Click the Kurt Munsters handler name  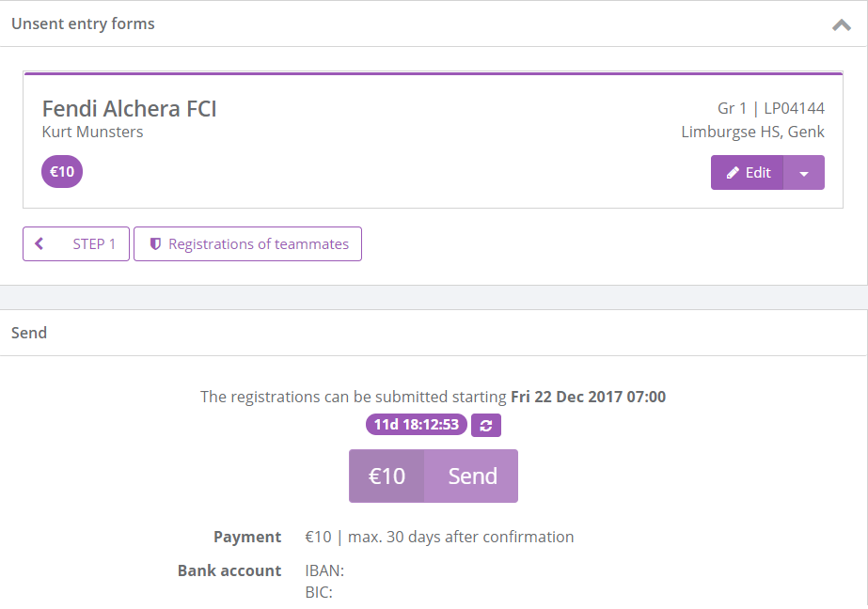(x=92, y=133)
